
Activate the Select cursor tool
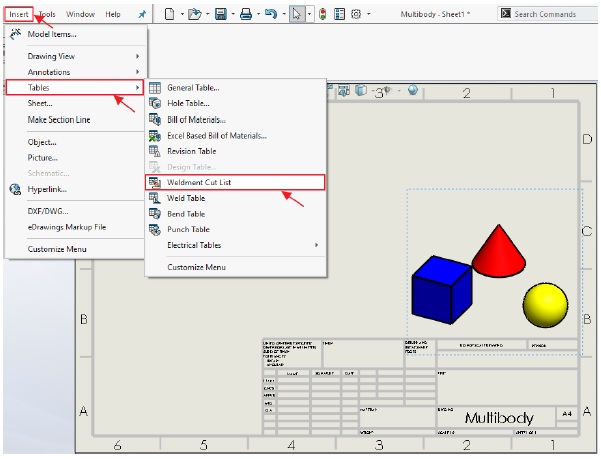[297, 14]
